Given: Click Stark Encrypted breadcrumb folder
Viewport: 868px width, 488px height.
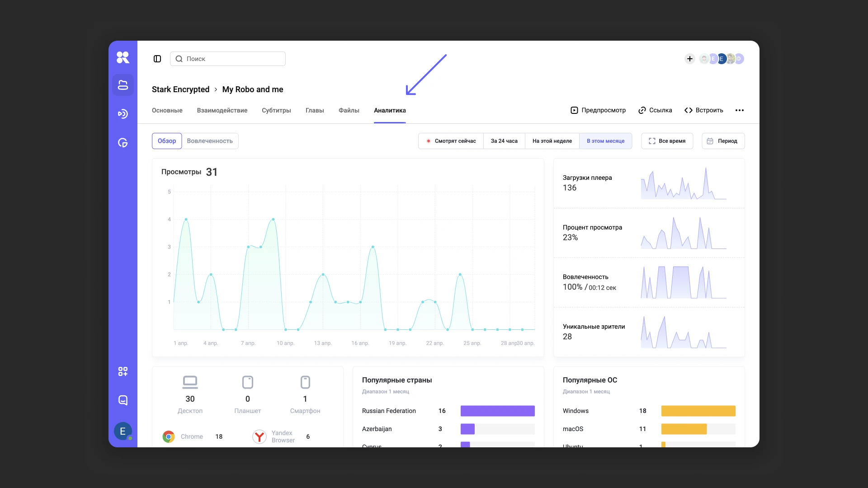Looking at the screenshot, I should tap(180, 89).
